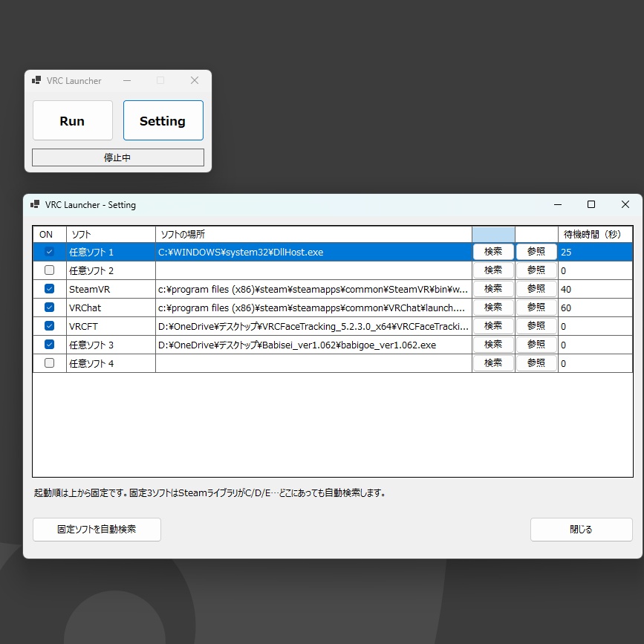This screenshot has width=644, height=644.
Task: Click the SteamVR wait time 40 cell
Action: [x=595, y=289]
